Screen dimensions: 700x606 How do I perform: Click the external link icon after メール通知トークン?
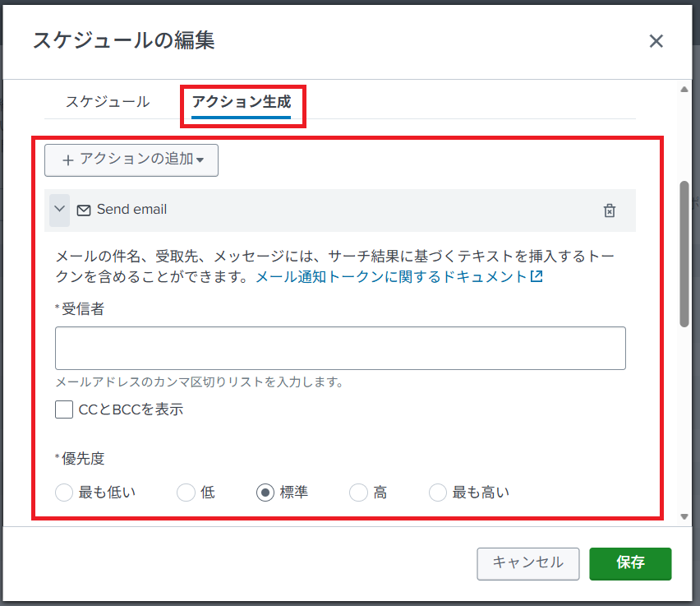tap(537, 277)
